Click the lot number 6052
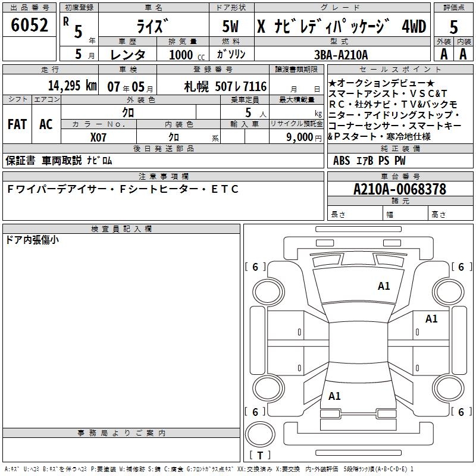476x476 pixels. point(30,25)
